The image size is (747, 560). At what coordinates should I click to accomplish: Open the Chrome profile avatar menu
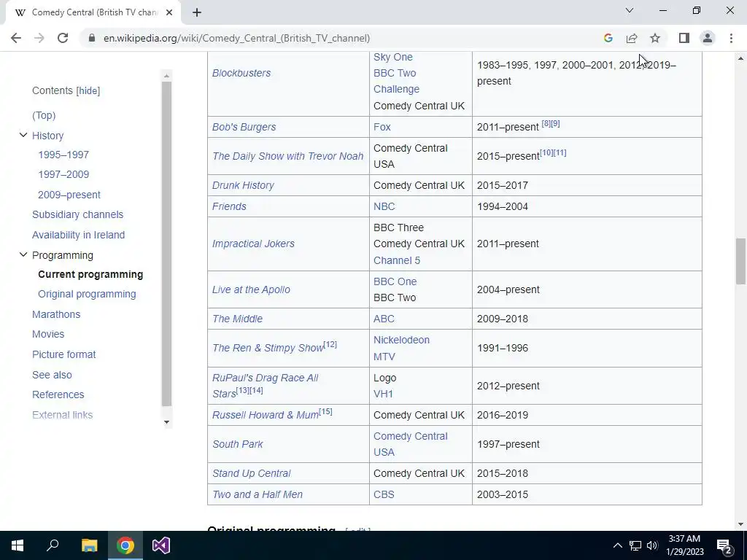(708, 38)
